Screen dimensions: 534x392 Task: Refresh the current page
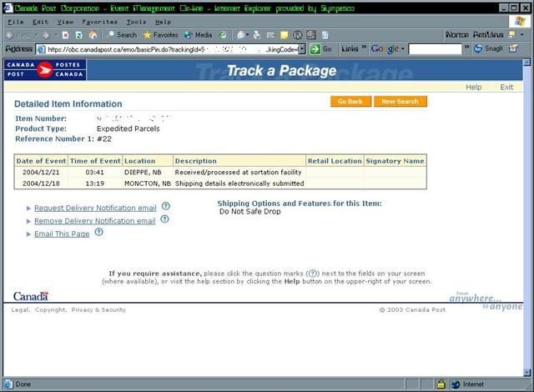point(78,35)
